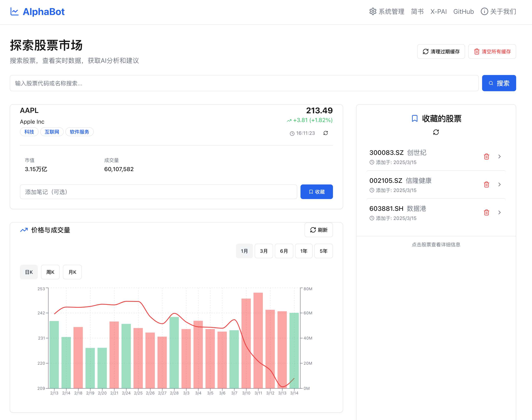532x420 pixels.
Task: Expand 002105.SZ details chevron
Action: pyautogui.click(x=499, y=184)
